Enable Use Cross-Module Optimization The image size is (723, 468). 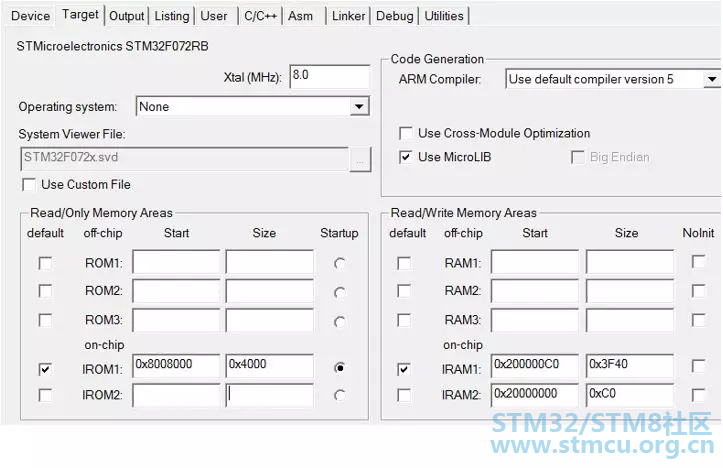pyautogui.click(x=406, y=133)
